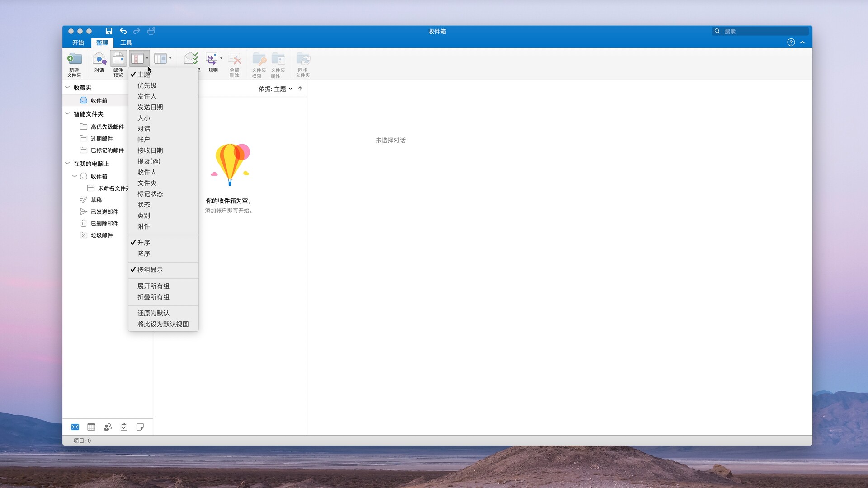Toggle 邮件预览 (Message Preview) in ribbon
This screenshot has width=868, height=488.
(118, 63)
